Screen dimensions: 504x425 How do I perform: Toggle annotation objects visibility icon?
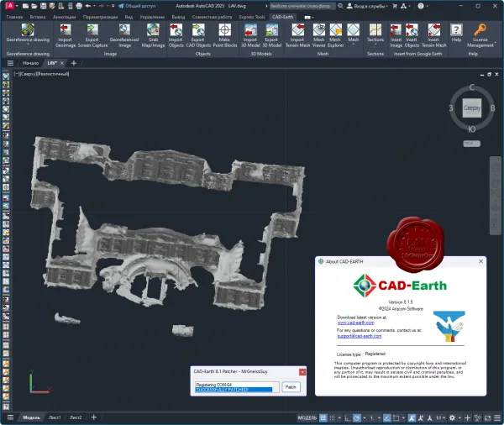tap(412, 417)
